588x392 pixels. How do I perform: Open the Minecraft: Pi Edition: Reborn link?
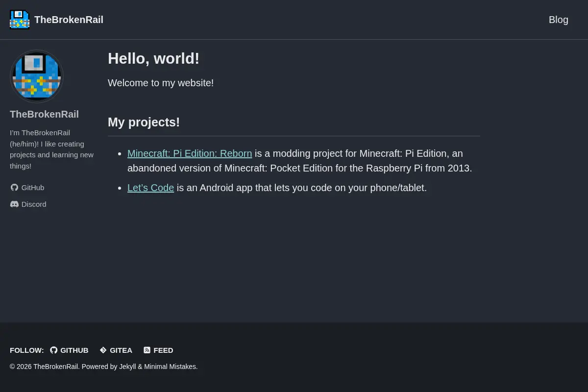coord(190,153)
